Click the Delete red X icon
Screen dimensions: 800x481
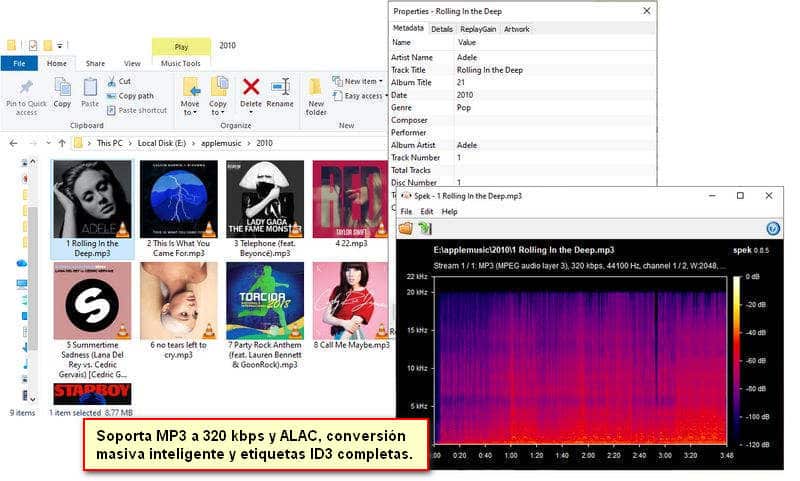tap(251, 87)
